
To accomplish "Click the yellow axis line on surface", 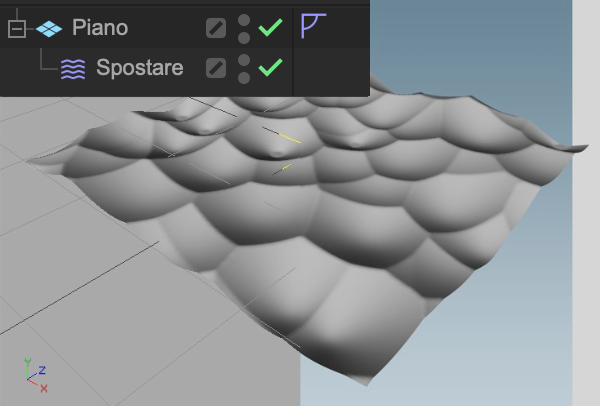I will (x=290, y=138).
